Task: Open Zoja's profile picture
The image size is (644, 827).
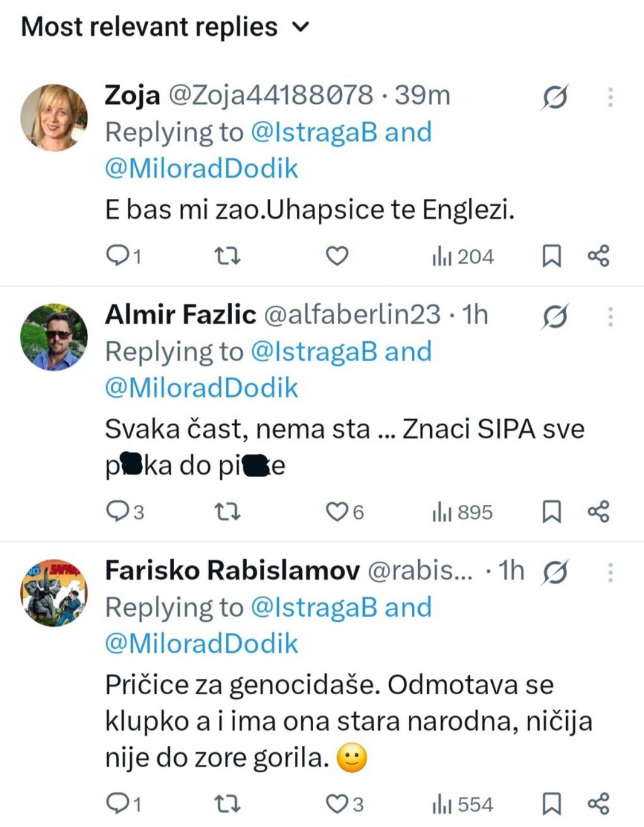Action: click(x=54, y=118)
